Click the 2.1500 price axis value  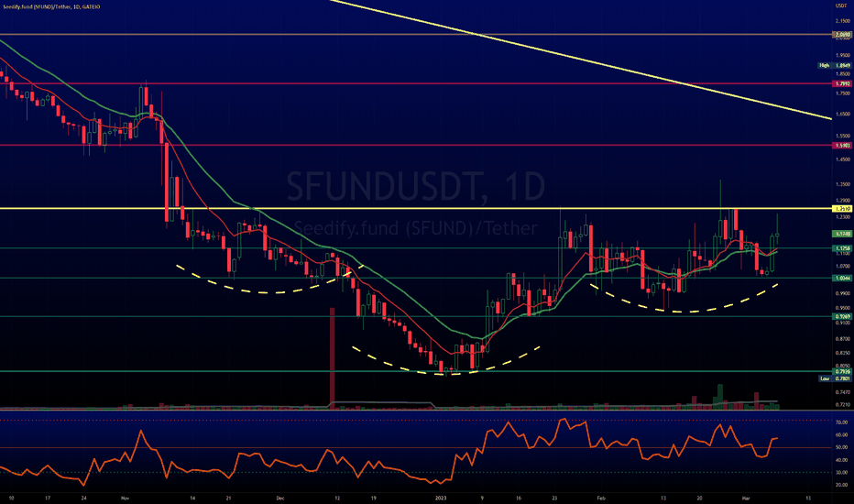(842, 21)
